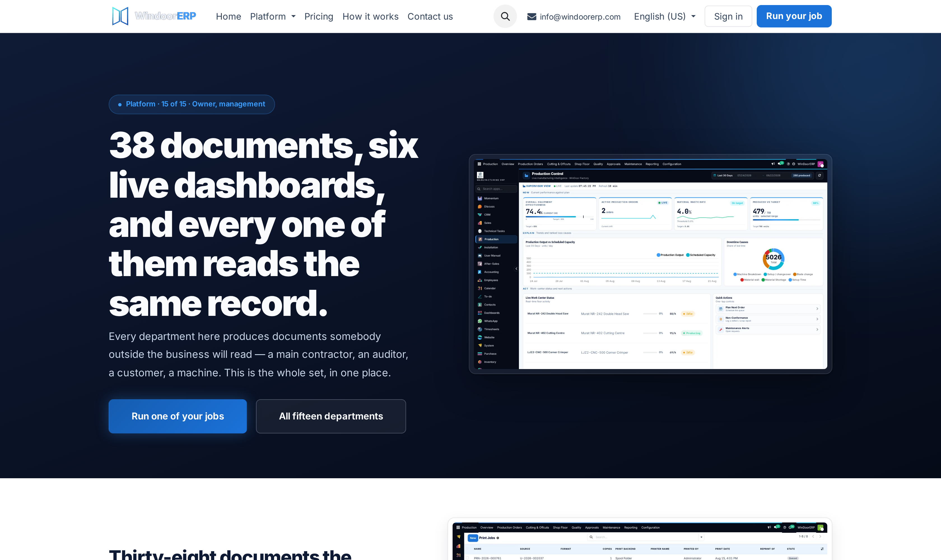Click the Produced vs Target progress bar

786,220
